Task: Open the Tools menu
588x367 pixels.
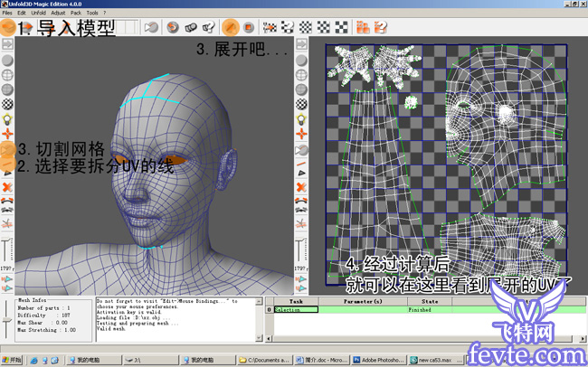Action: [92, 13]
